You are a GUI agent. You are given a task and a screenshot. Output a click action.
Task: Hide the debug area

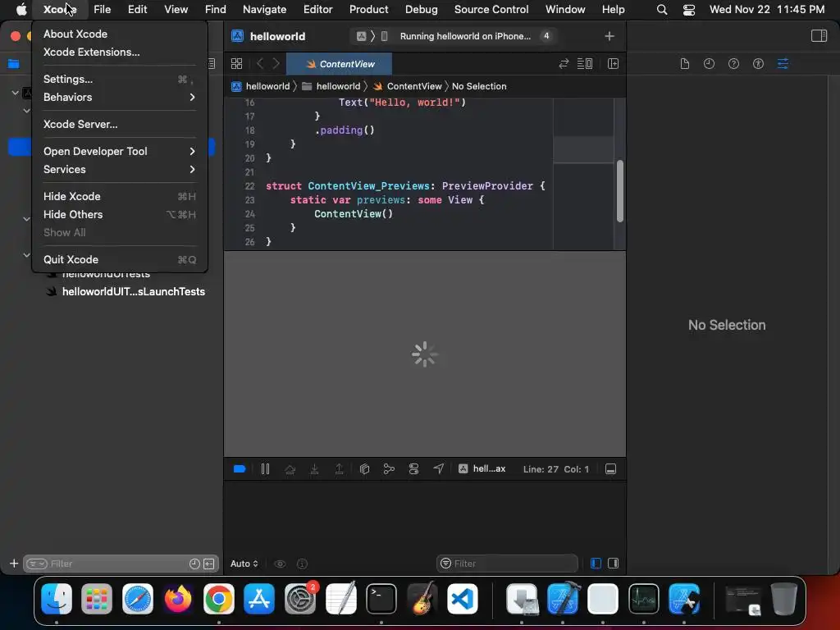[610, 469]
